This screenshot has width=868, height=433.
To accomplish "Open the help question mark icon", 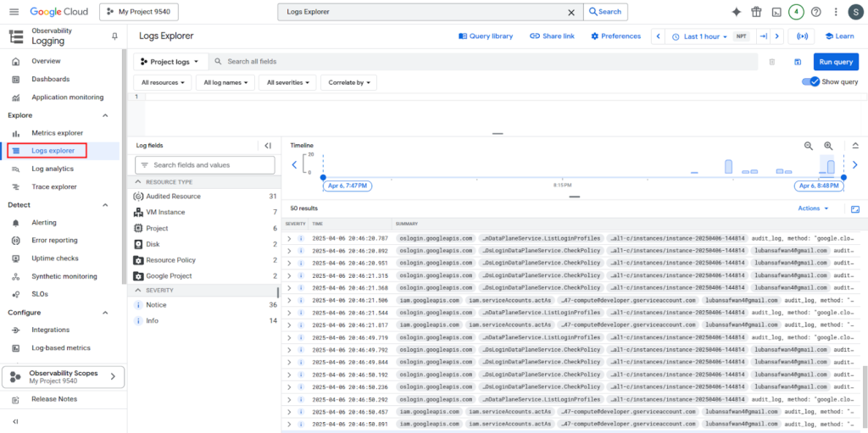I will pos(816,12).
